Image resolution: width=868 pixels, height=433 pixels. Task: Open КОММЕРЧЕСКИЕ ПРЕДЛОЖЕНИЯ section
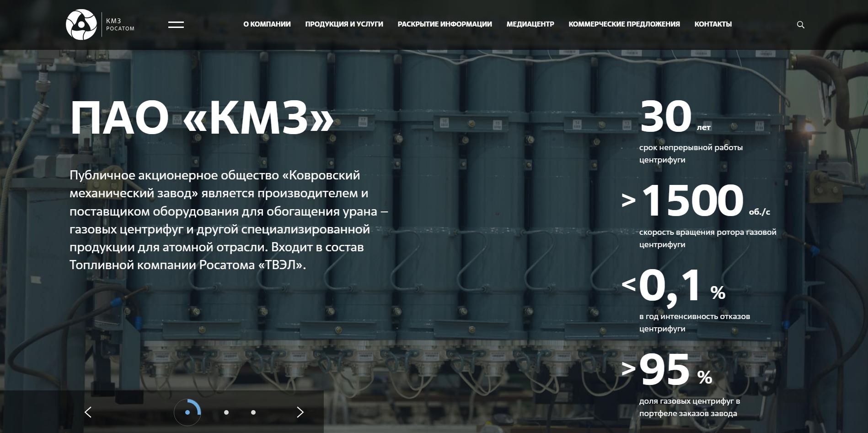[624, 24]
